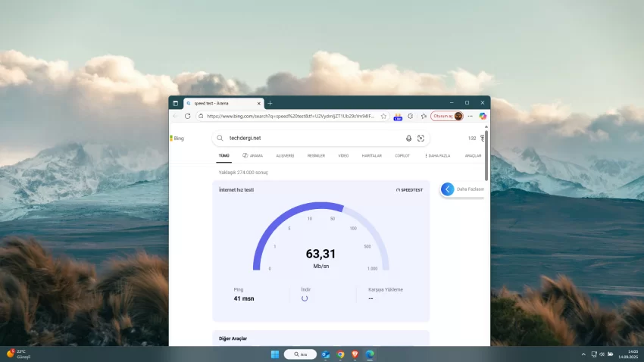Viewport: 644px width, 362px height.
Task: Switch to the Resimler tab
Action: 316,155
